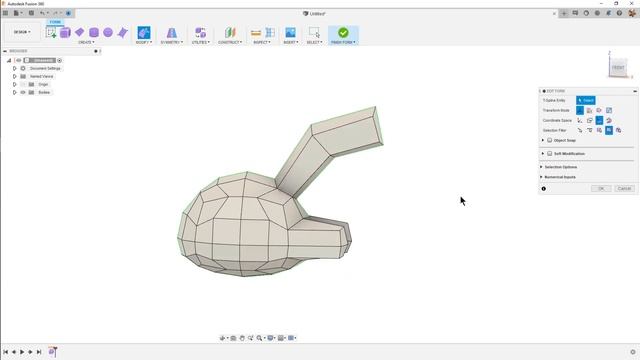Screen dimensions: 640x360
Task: Click the Inspect analysis grid icon
Action: pos(270,32)
